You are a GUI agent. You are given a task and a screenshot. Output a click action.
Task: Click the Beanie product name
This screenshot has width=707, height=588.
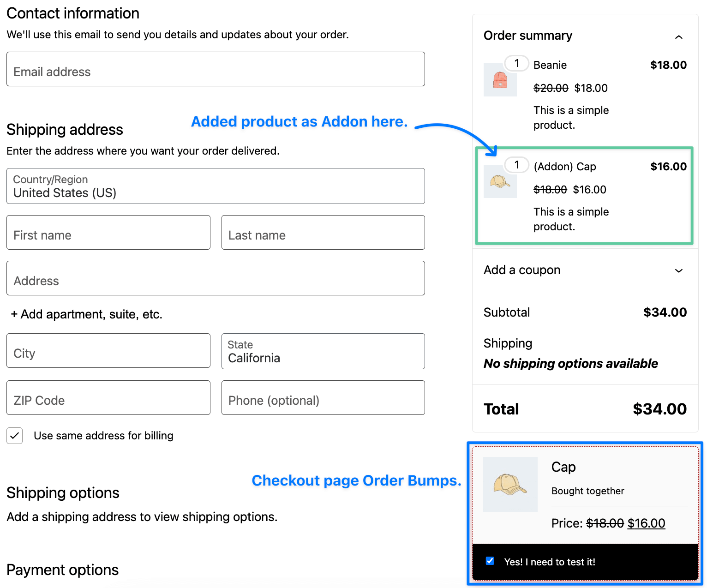pyautogui.click(x=550, y=65)
